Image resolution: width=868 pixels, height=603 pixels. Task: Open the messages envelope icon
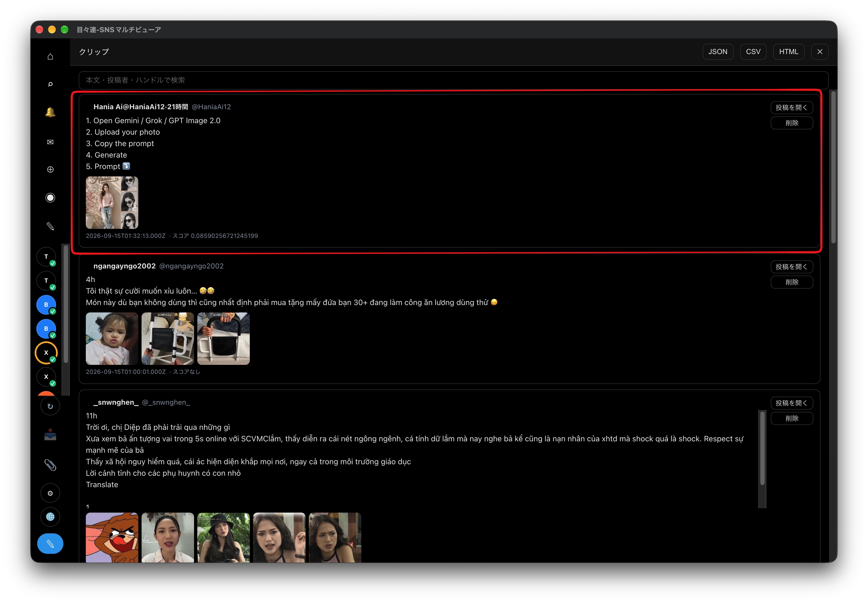click(x=50, y=142)
